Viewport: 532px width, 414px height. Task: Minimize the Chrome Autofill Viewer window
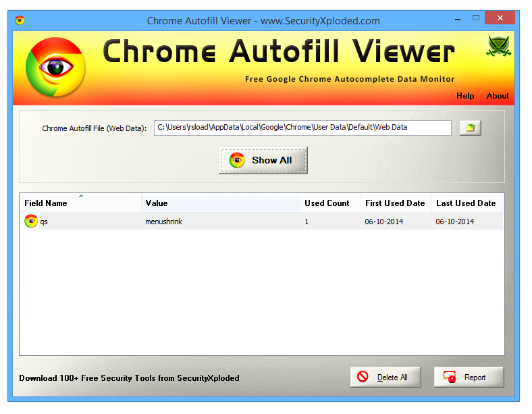458,19
